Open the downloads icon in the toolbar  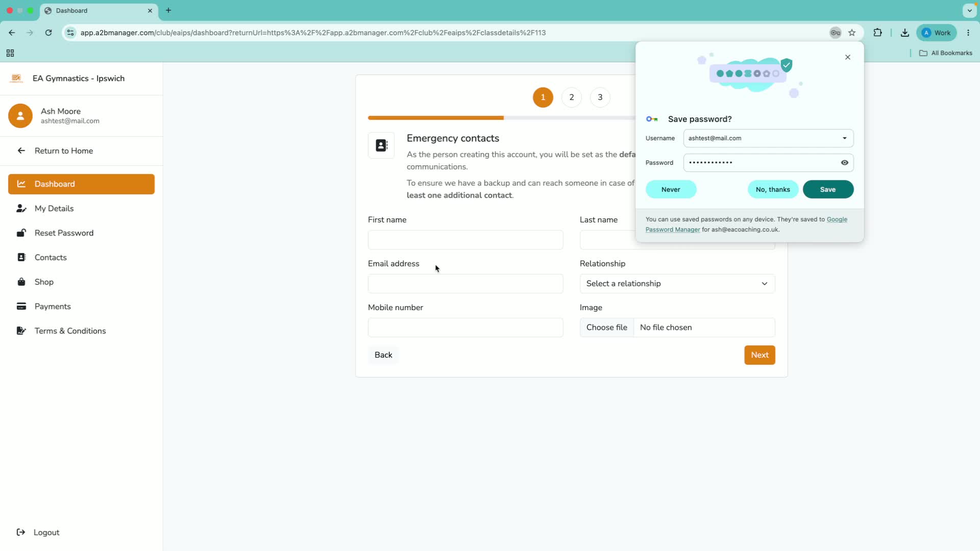coord(904,33)
